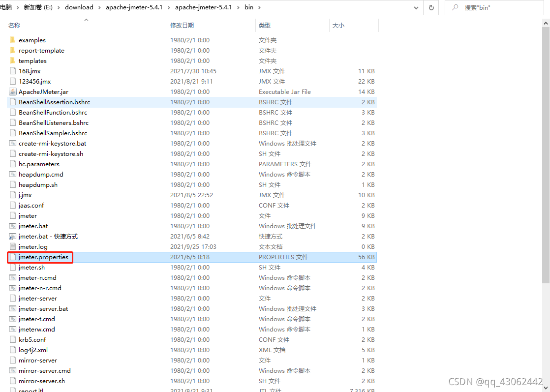The width and height of the screenshot is (550, 392).
Task: Sort by the 大小 column header
Action: click(x=338, y=25)
